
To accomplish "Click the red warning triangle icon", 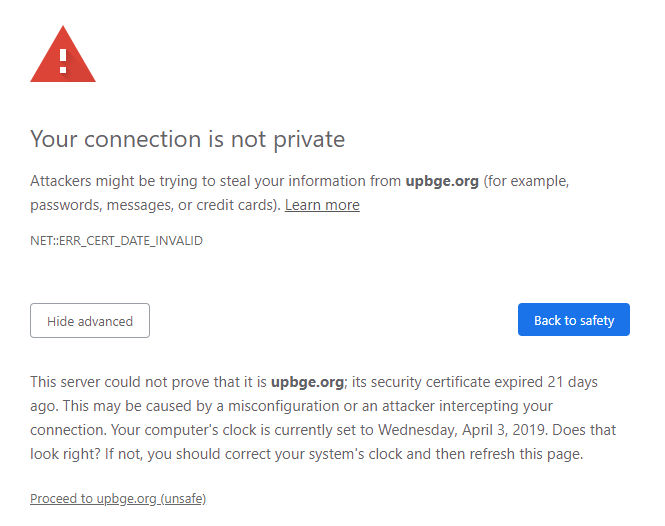I will (63, 54).
